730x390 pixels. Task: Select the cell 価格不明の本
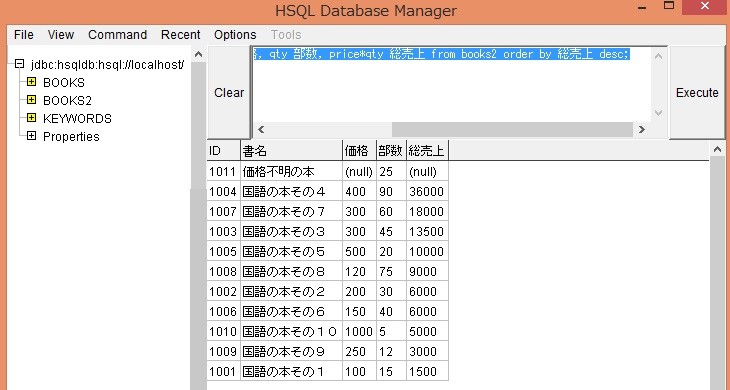pyautogui.click(x=291, y=172)
